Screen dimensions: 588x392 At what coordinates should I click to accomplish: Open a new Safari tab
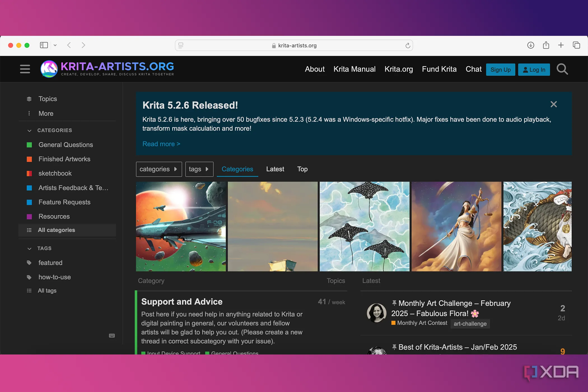(561, 45)
